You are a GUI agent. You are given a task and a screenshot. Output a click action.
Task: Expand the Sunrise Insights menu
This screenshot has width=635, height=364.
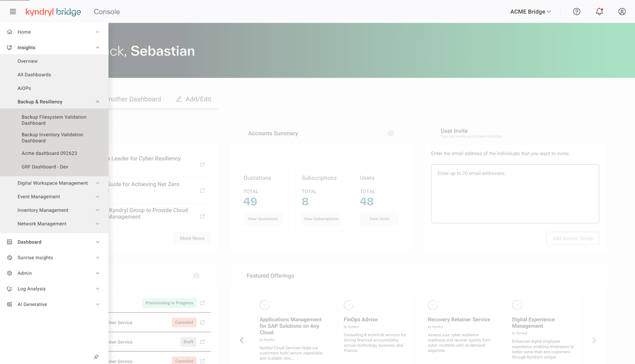[x=54, y=258]
